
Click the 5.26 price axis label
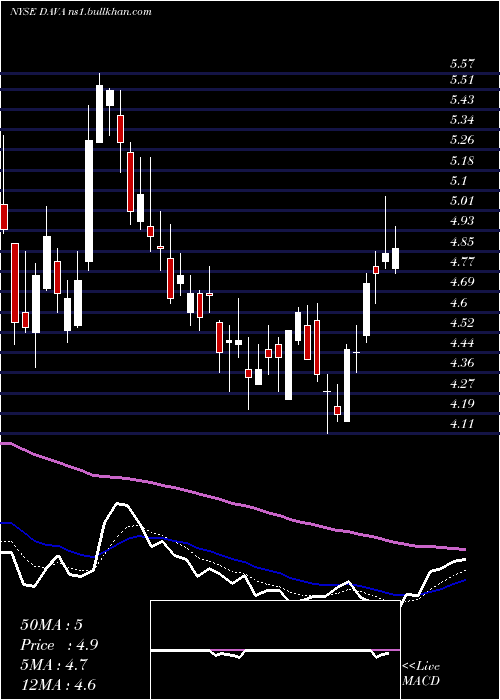point(462,140)
